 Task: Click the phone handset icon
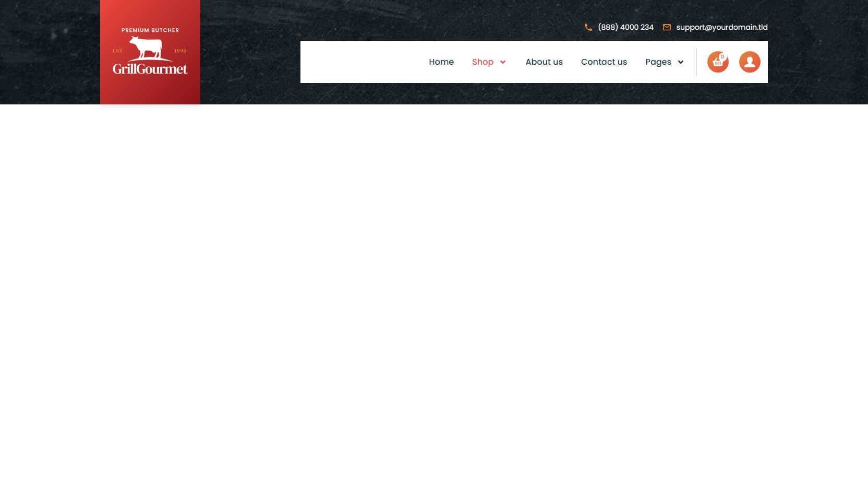[588, 27]
